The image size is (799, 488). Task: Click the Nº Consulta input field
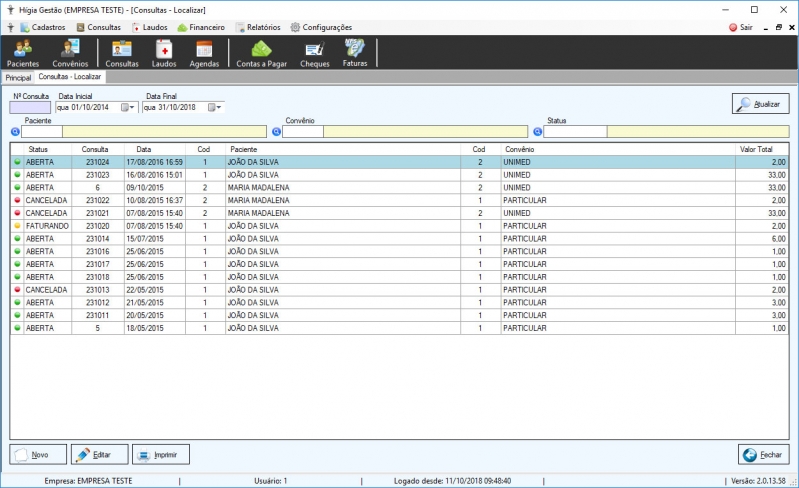click(x=30, y=107)
